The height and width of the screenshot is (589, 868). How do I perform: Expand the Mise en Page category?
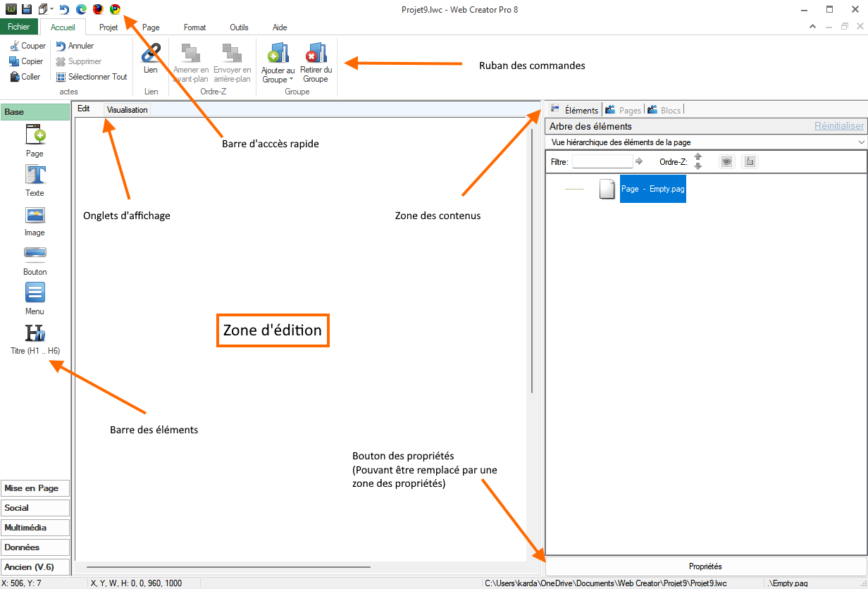(36, 488)
